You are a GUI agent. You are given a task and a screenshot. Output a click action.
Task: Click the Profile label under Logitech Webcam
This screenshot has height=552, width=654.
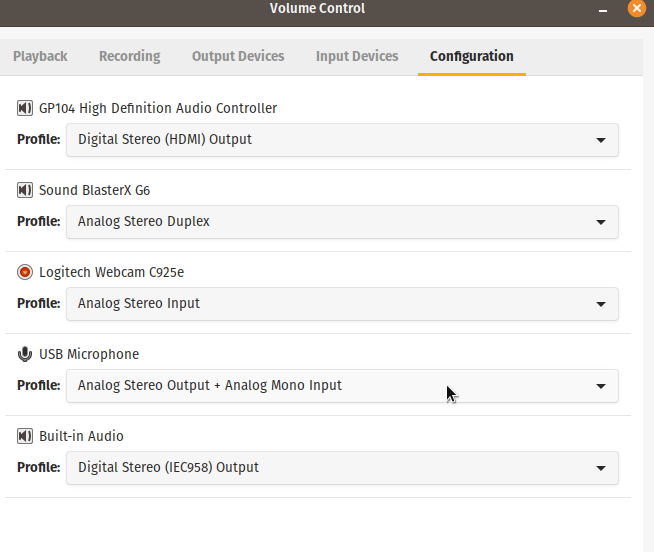[38, 303]
